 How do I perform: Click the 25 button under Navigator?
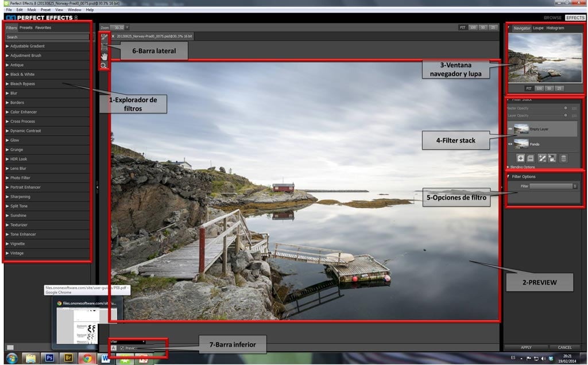[559, 88]
